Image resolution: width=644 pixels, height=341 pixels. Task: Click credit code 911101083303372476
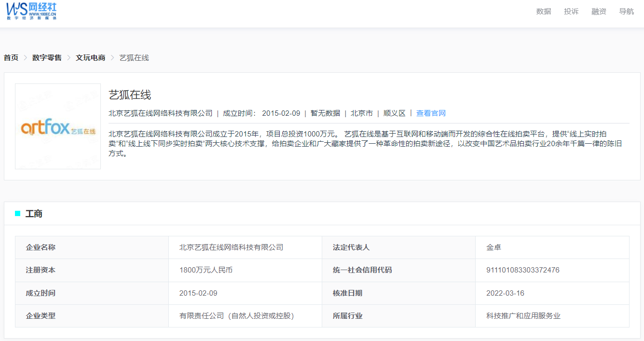point(523,270)
